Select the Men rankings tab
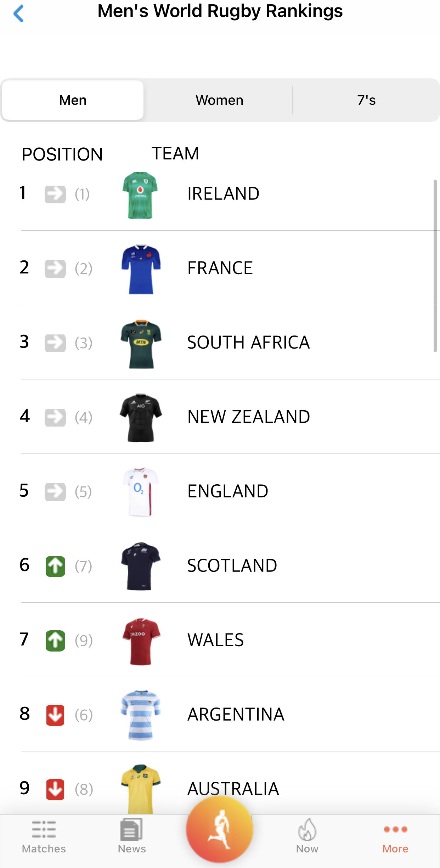440x868 pixels. 73,100
